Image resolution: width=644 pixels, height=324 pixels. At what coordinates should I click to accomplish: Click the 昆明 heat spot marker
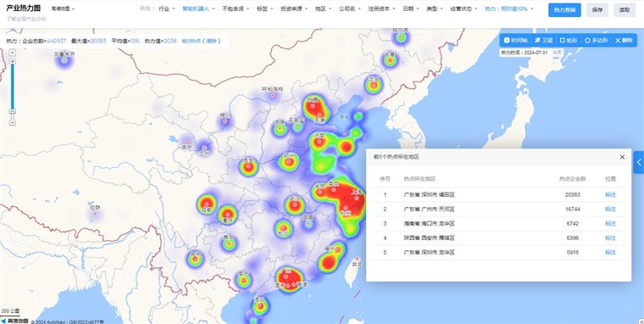pyautogui.click(x=196, y=259)
